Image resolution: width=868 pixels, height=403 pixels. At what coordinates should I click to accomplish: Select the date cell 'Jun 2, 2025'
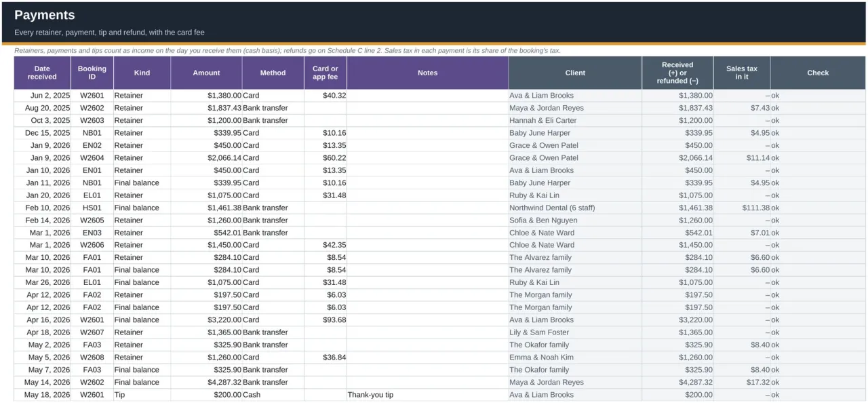(x=42, y=96)
